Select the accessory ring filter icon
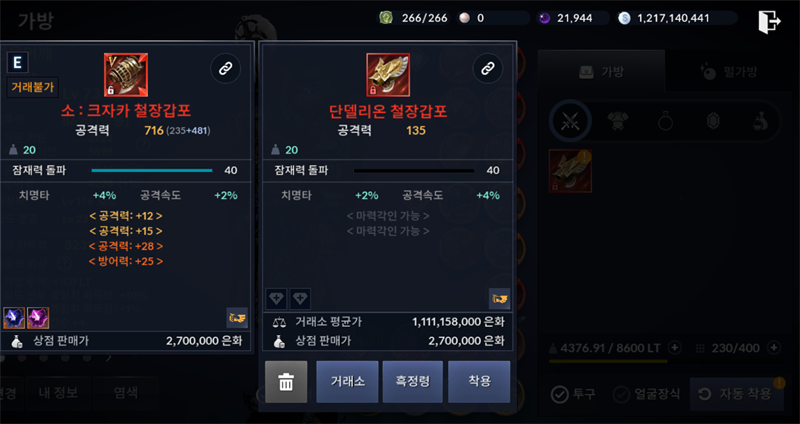The width and height of the screenshot is (800, 424). 665,122
